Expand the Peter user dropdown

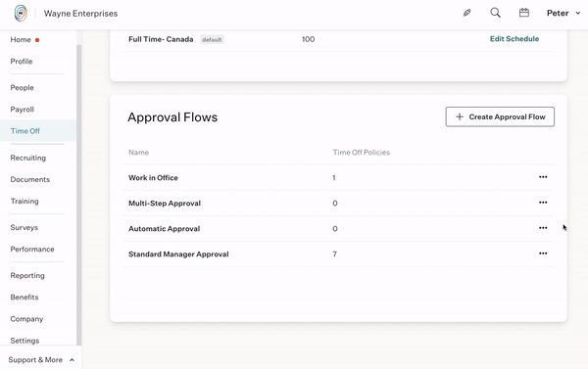[563, 13]
